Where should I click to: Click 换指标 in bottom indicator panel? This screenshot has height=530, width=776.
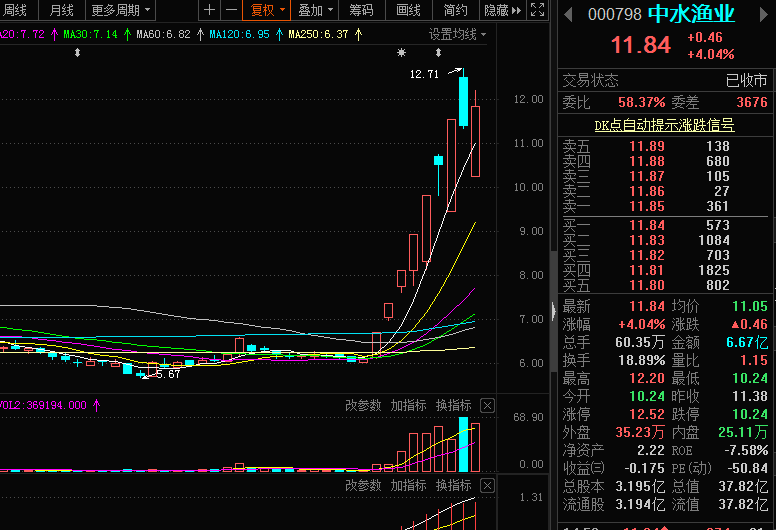pyautogui.click(x=454, y=485)
